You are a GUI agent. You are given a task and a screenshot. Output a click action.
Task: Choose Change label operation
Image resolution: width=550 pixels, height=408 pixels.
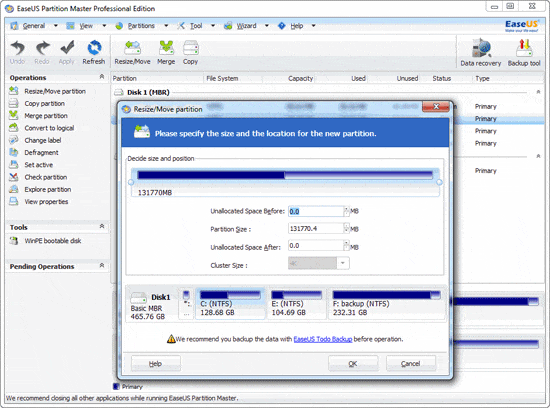coord(42,140)
